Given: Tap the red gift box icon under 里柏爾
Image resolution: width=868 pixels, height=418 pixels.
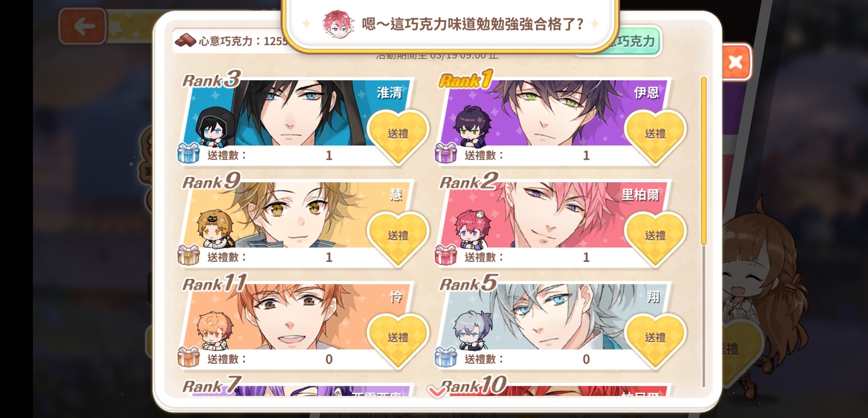Looking at the screenshot, I should [446, 255].
